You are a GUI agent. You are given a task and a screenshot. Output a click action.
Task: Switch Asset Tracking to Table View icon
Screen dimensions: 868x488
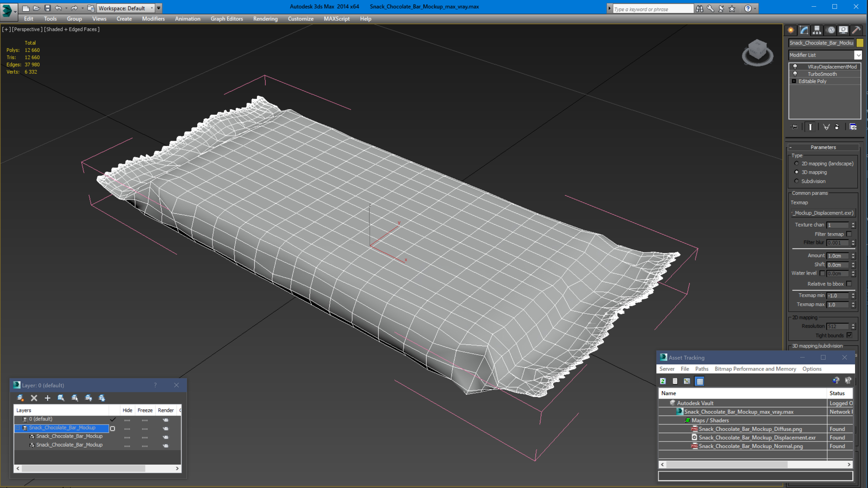point(700,381)
